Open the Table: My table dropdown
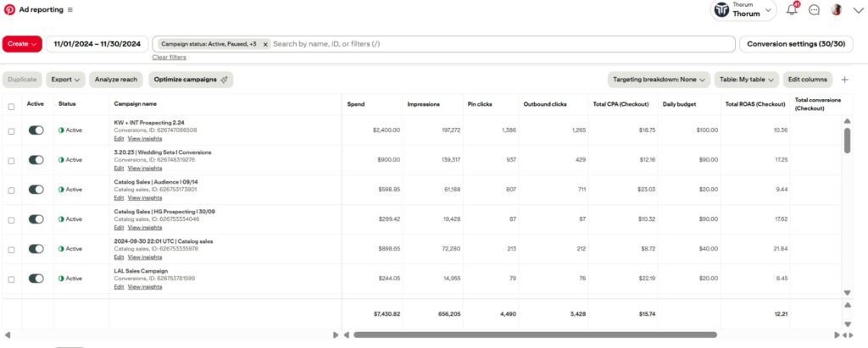 click(x=747, y=80)
